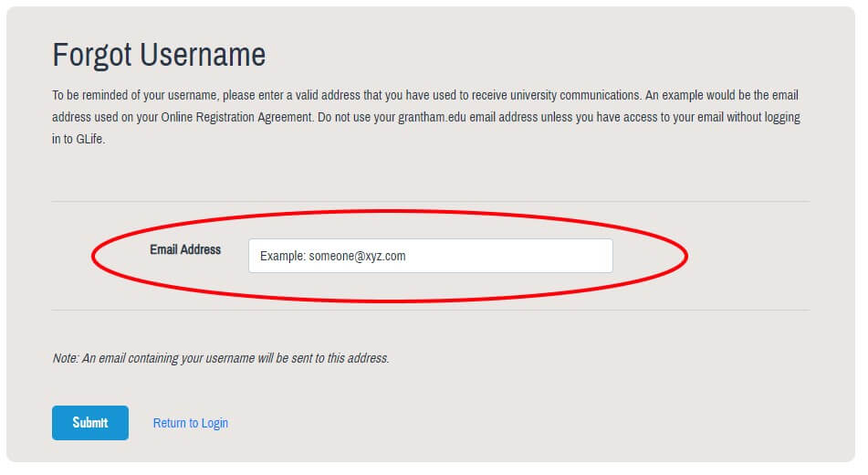Click the "someone@xyz.com" placeholder text
Viewport: 868px width, 475px height.
357,256
